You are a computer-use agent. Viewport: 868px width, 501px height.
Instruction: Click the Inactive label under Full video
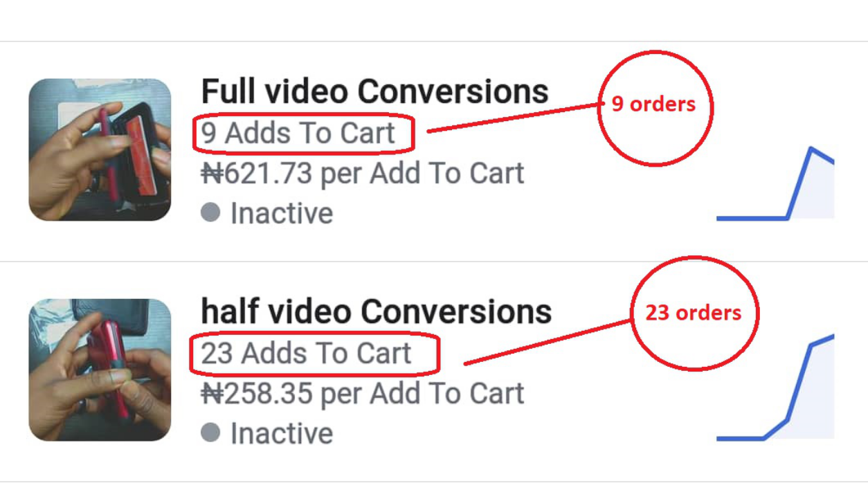point(282,213)
